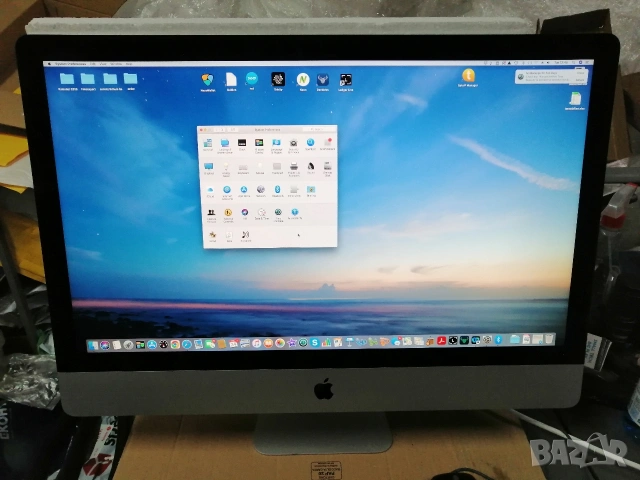Image resolution: width=640 pixels, height=480 pixels.
Task: Open the Edit menu
Action: click(93, 64)
